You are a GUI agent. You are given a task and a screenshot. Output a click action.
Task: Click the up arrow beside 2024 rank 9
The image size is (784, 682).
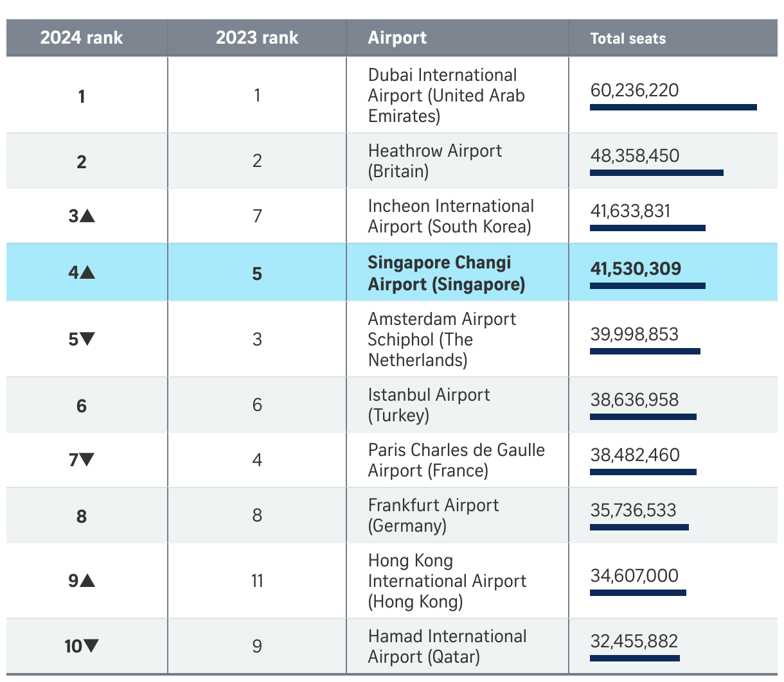click(x=88, y=581)
